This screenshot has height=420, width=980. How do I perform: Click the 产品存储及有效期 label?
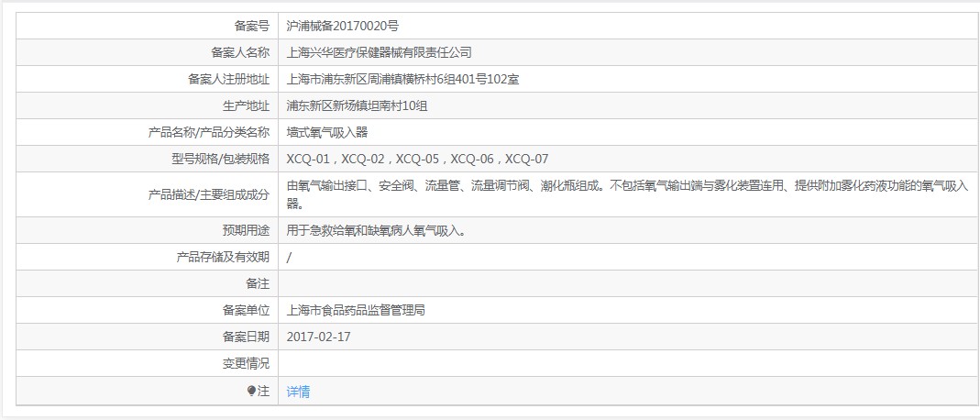point(223,257)
